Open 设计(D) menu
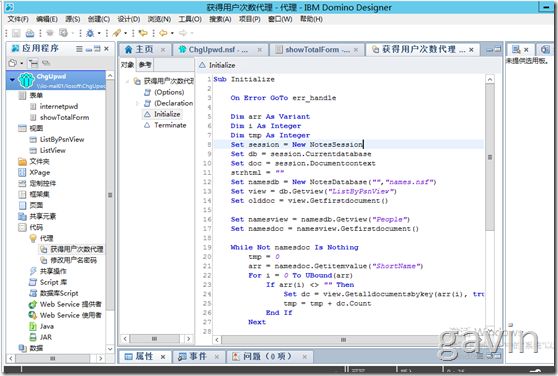This screenshot has width=558, height=376. (x=129, y=19)
